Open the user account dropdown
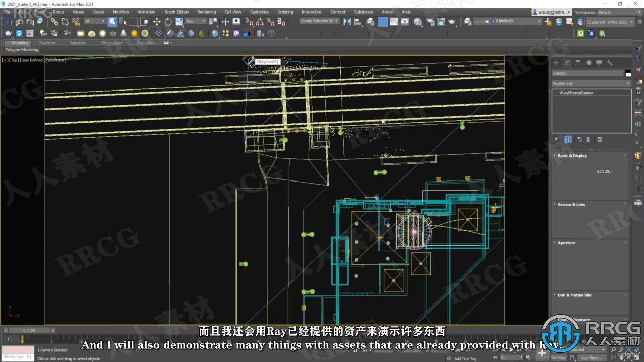This screenshot has width=644, height=362. 551,12
